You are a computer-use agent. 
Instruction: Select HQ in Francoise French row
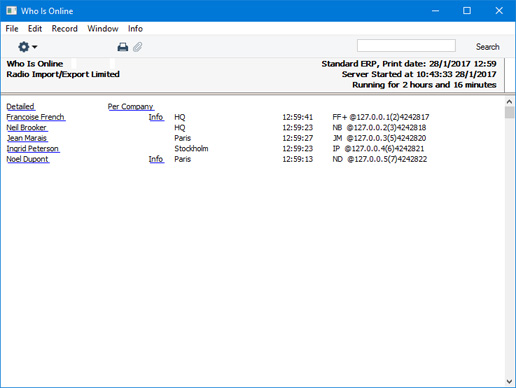180,117
